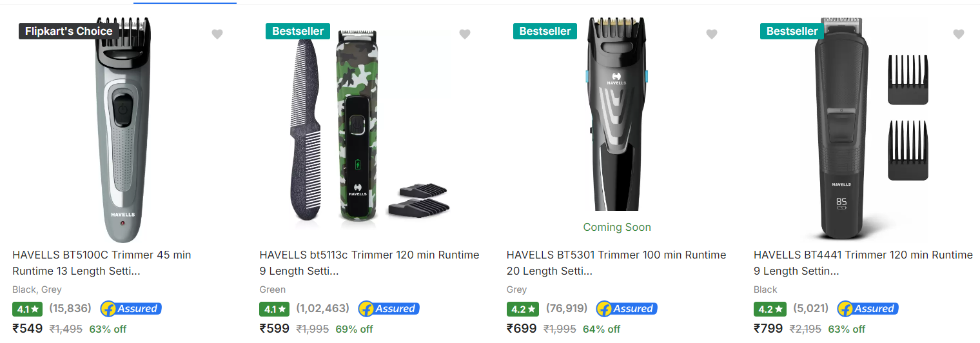Click Assured logo beside 5,021 ratings
Screen dimensions: 980x343
(868, 309)
